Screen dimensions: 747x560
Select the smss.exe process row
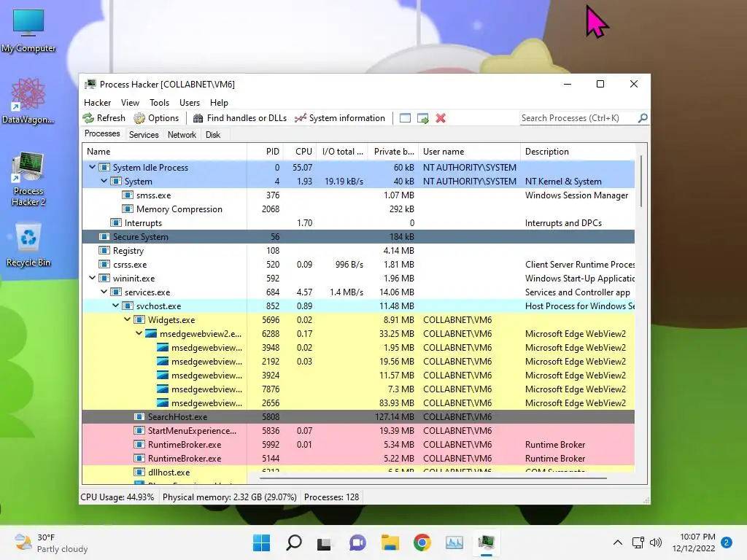tap(358, 195)
